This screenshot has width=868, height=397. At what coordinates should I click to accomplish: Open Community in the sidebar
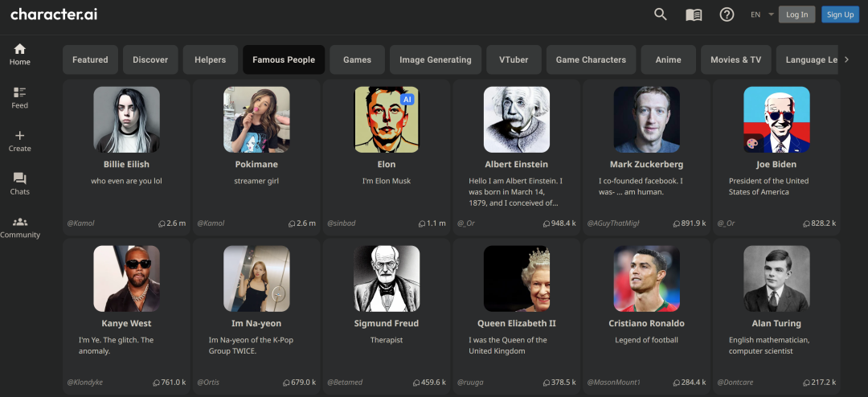point(20,227)
